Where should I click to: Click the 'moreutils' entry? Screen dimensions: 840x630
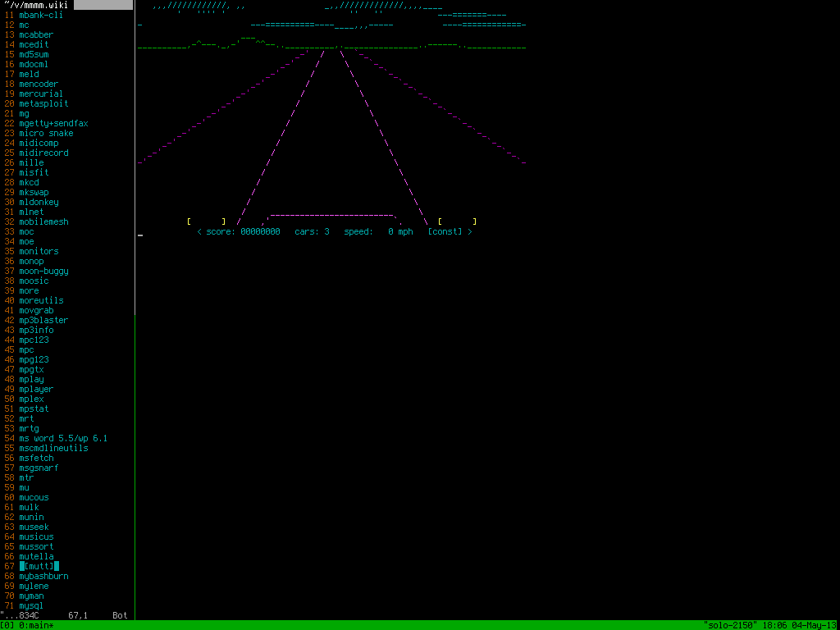41,300
